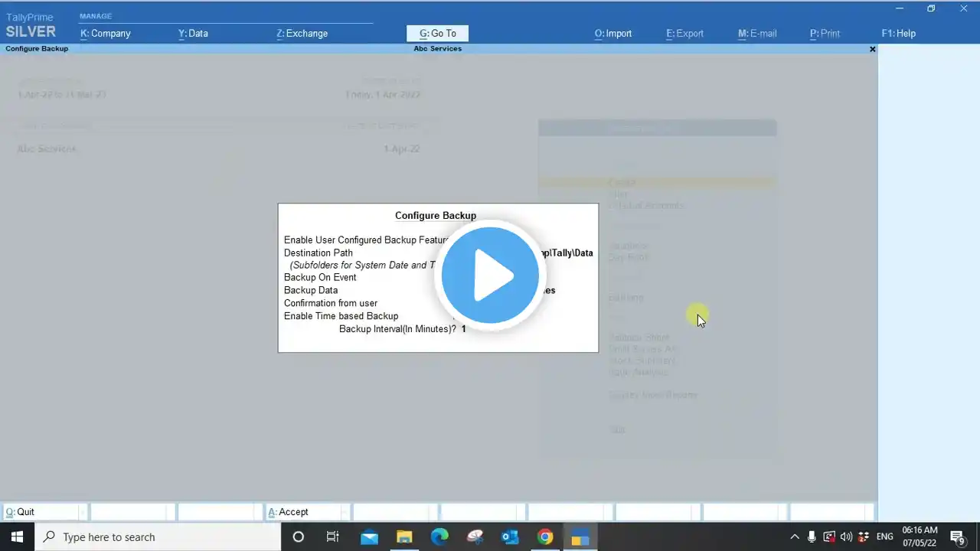Open Cortana circle icon in taskbar

[299, 536]
